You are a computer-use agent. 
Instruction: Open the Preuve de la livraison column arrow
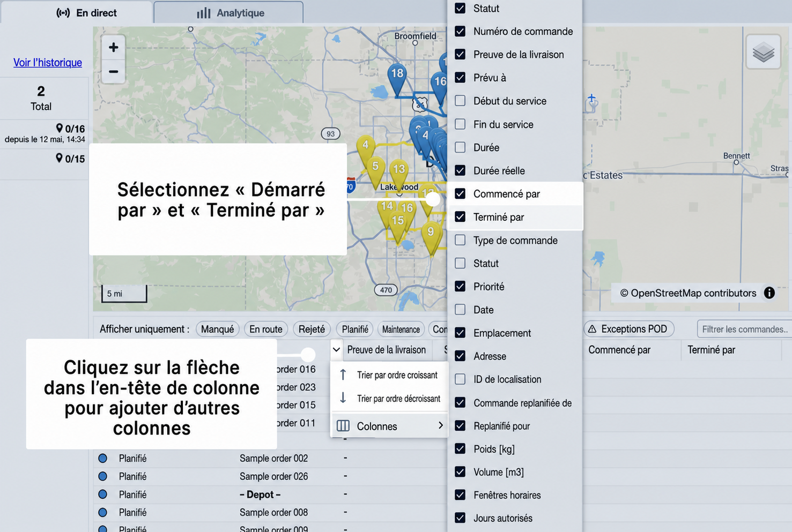click(336, 350)
